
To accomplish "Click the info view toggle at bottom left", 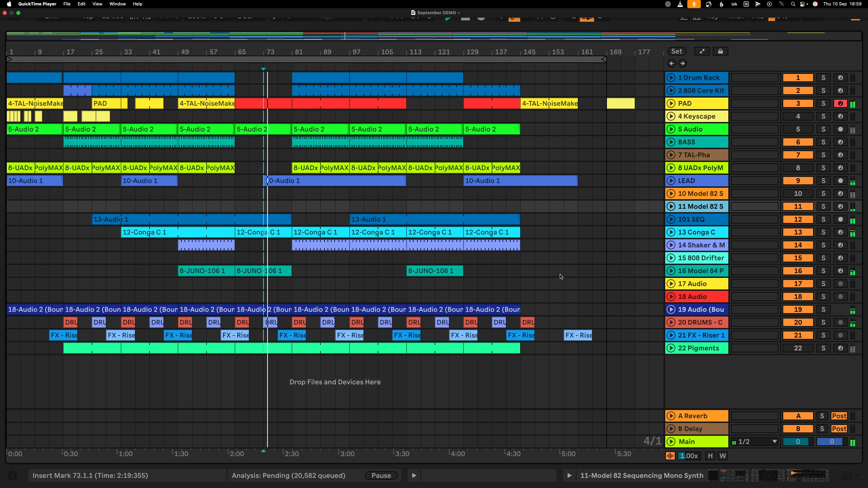I will point(13,475).
